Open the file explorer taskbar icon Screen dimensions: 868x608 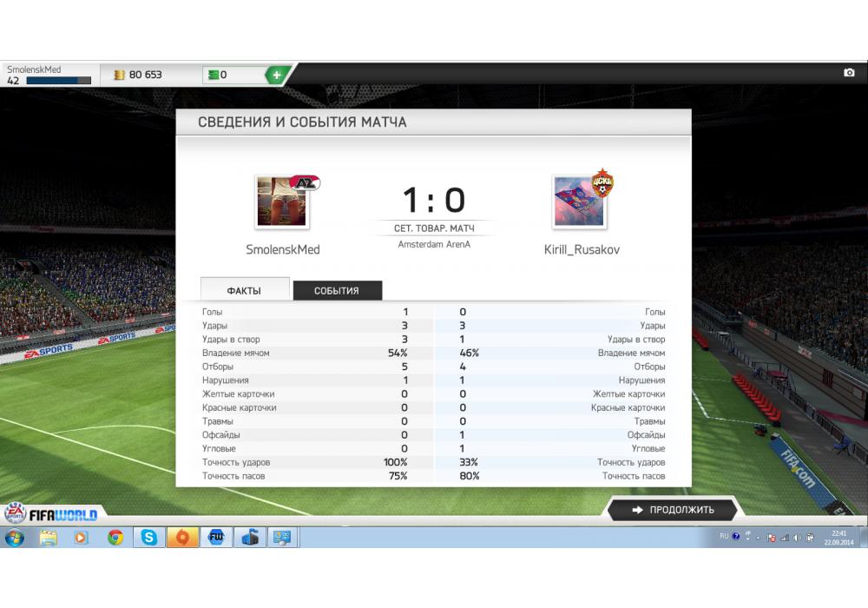(x=48, y=538)
